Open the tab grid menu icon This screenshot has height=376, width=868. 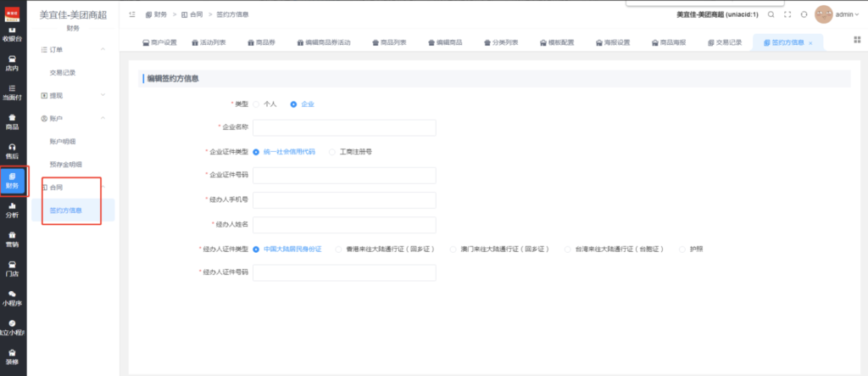coord(858,39)
